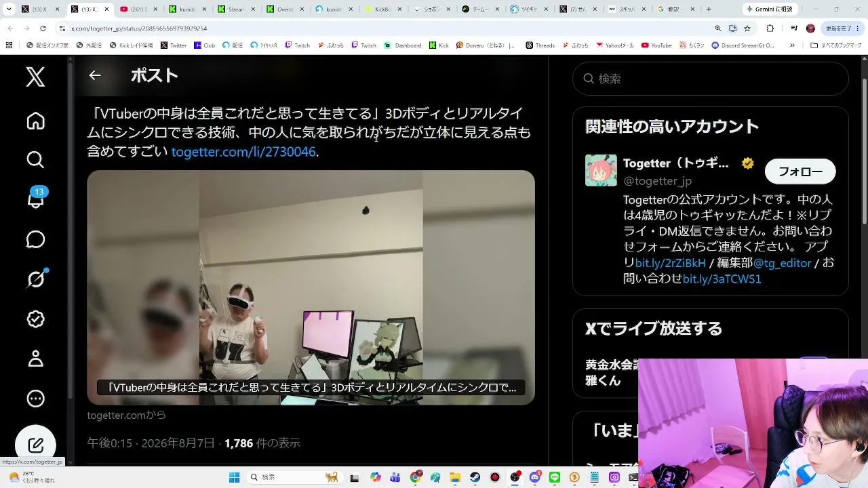The image size is (868, 488).
Task: Open the Windows Start menu
Action: 235,477
